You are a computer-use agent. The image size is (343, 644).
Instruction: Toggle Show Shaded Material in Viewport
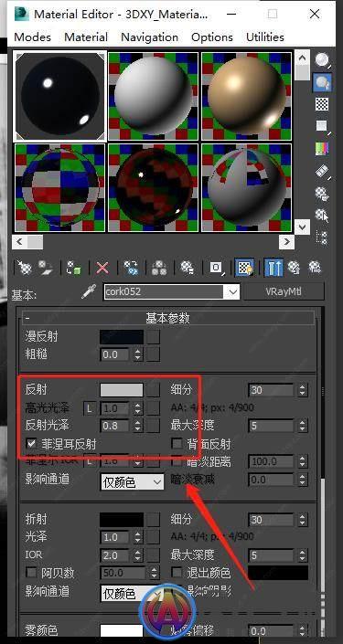[x=244, y=269]
